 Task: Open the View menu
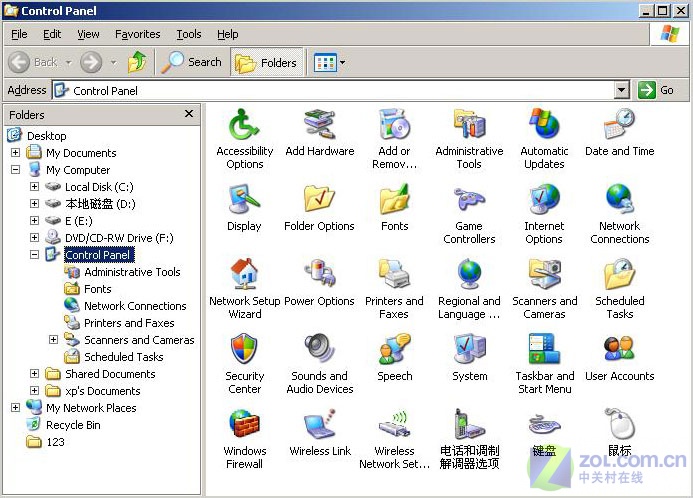point(88,34)
